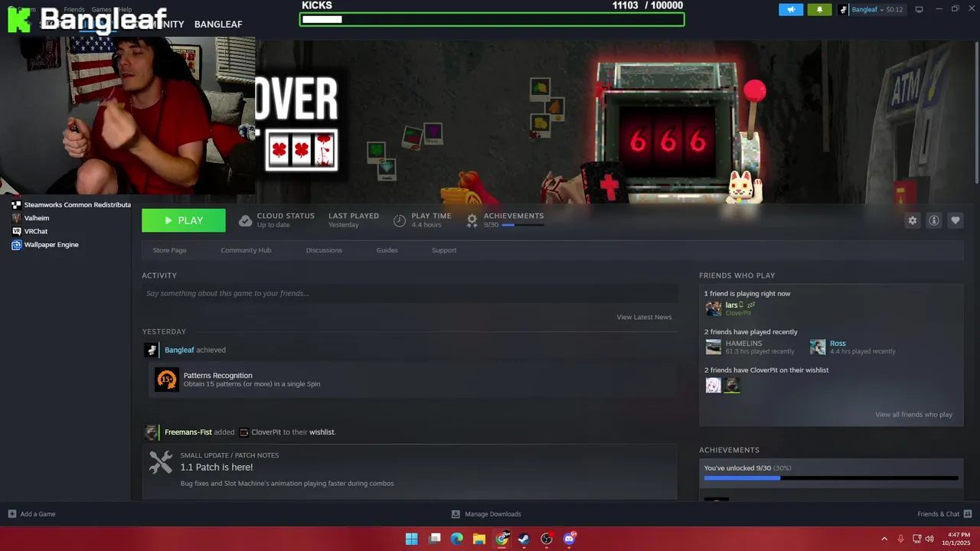Click the cloud status icon

tap(245, 220)
